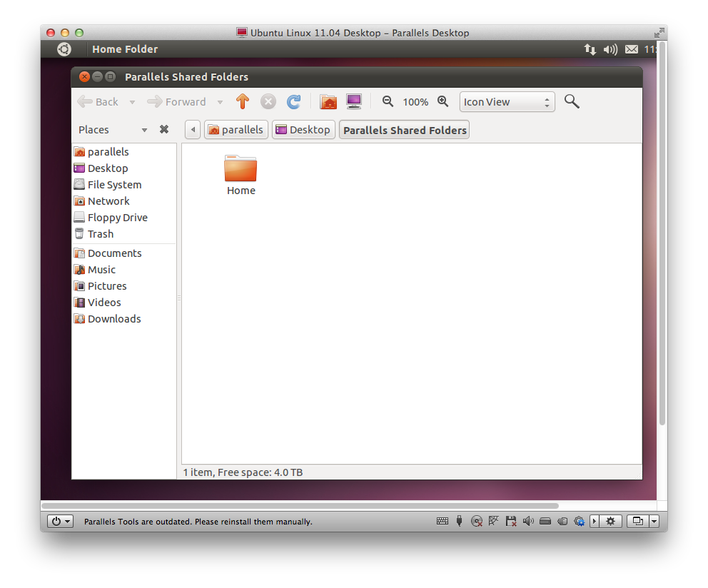Go to Desktop in the path bar

point(303,130)
